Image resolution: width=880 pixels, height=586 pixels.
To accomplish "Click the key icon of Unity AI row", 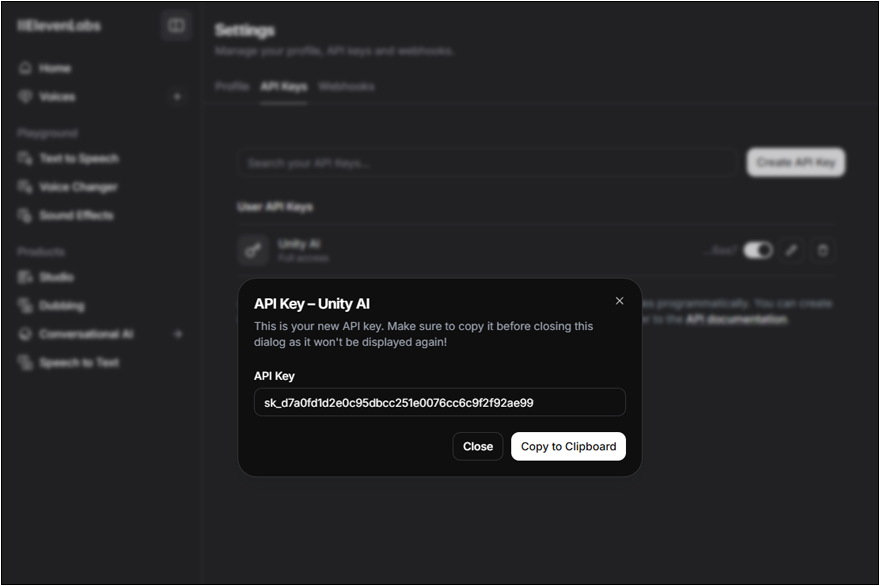I will pyautogui.click(x=253, y=250).
